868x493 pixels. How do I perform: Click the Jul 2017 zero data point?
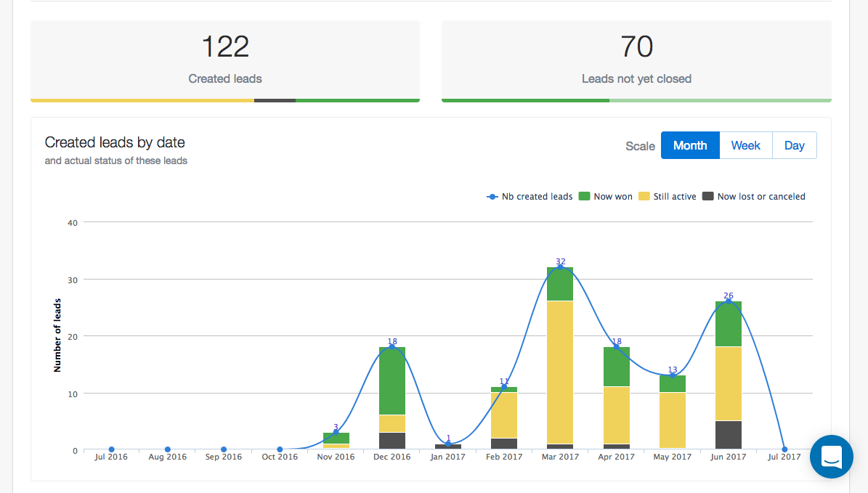pyautogui.click(x=784, y=449)
